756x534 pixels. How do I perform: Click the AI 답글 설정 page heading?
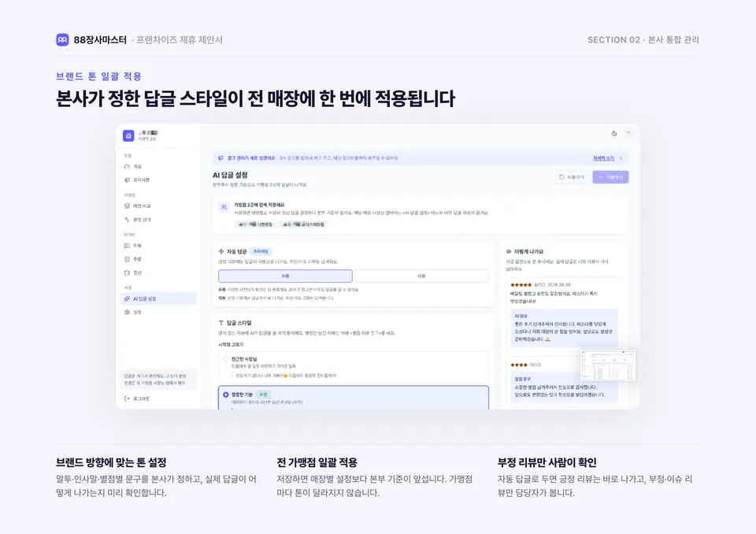[x=230, y=175]
